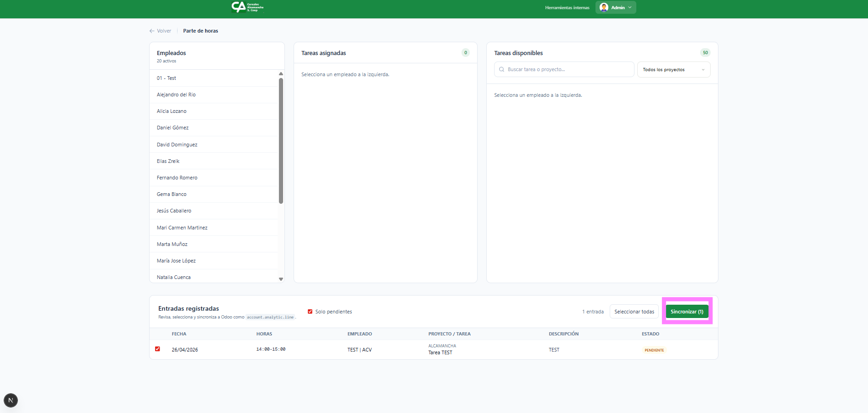Toggle the Solo pendientes checkbox
868x413 pixels.
click(x=310, y=312)
